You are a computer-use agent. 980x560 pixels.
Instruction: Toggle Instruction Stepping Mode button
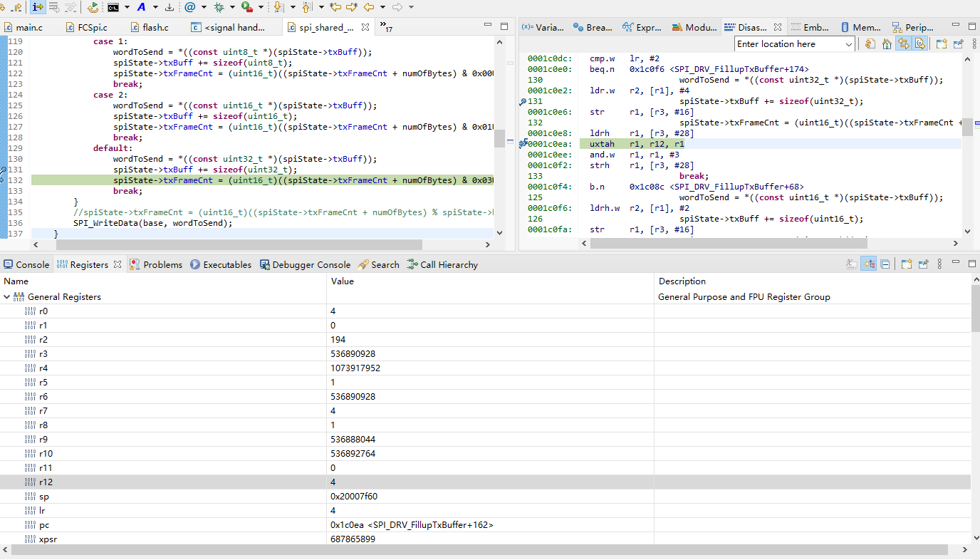click(38, 7)
